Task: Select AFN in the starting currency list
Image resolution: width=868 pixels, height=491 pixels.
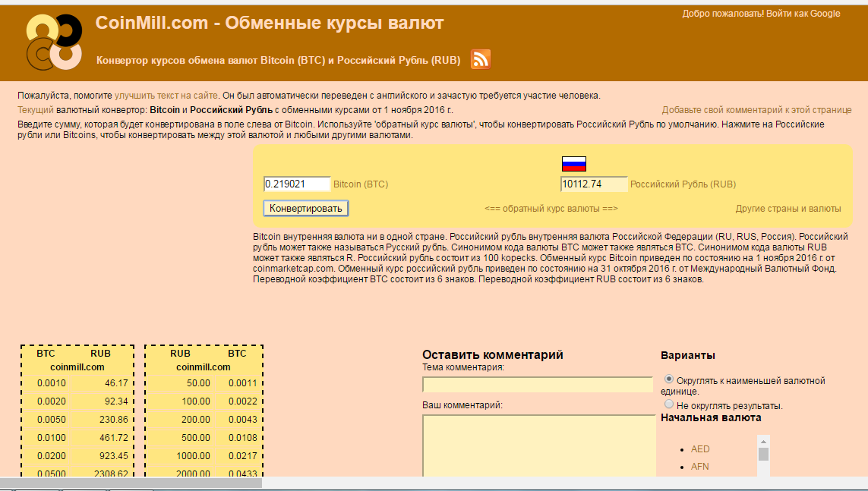Action: [699, 467]
